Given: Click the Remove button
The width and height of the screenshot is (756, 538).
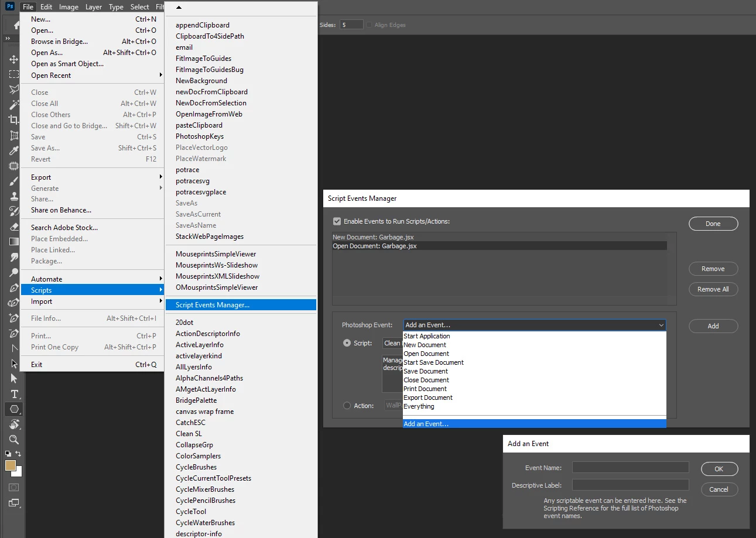Looking at the screenshot, I should coord(713,269).
